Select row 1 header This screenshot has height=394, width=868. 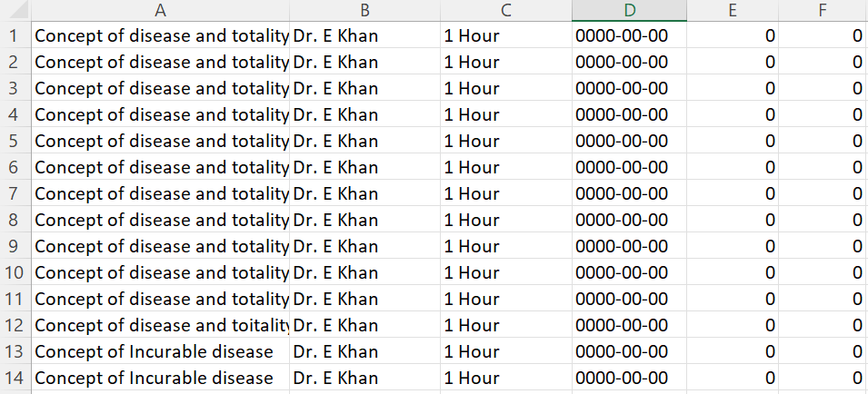pyautogui.click(x=15, y=36)
